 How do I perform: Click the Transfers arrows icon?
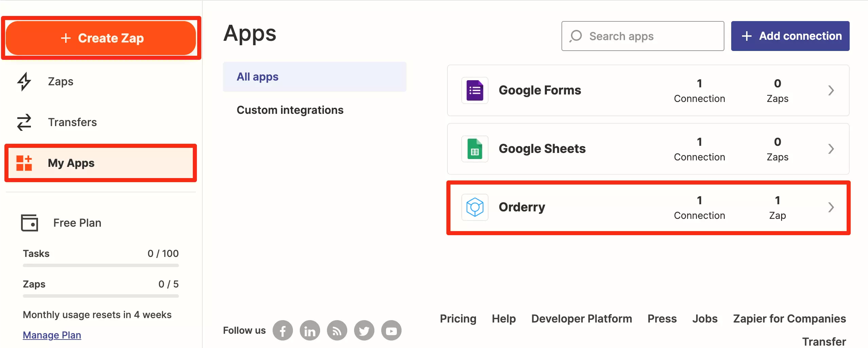click(x=24, y=122)
